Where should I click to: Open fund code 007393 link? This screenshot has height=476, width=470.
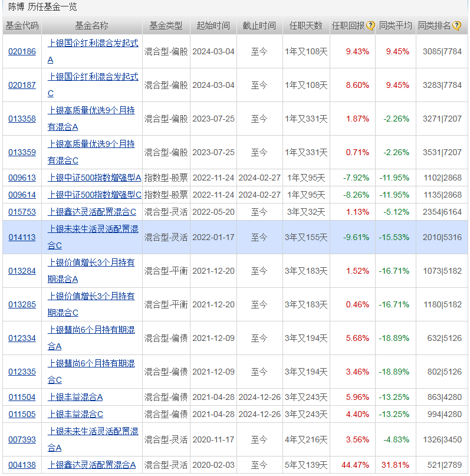[22, 439]
